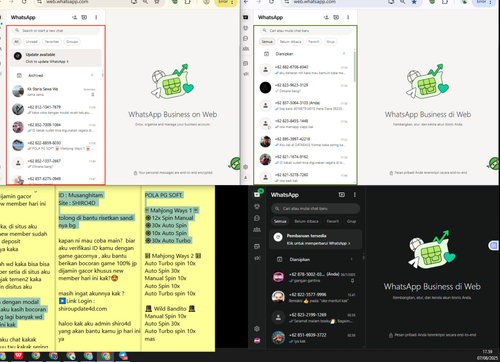
Task: Select the Favorit filter in the light Indonesian WhatsApp window
Action: coord(314,42)
